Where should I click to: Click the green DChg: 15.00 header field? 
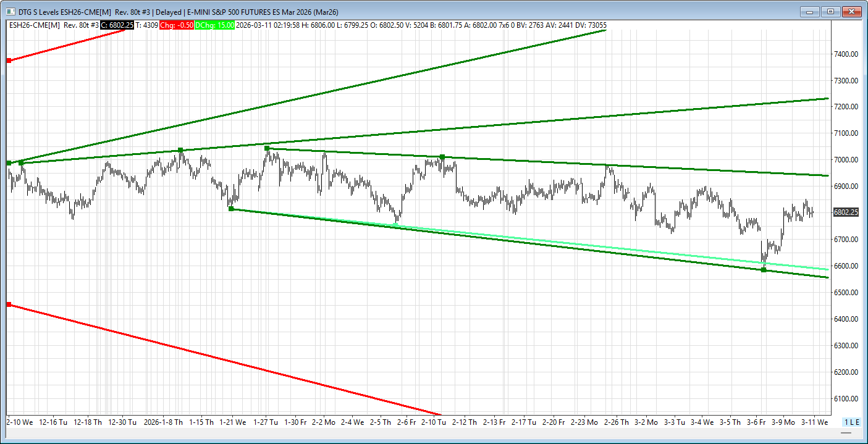click(214, 25)
